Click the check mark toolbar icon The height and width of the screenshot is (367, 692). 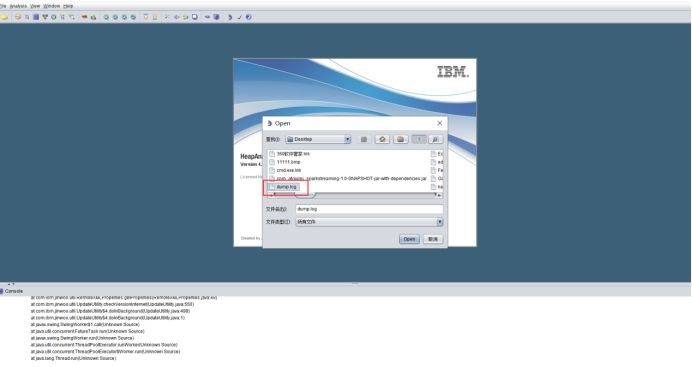pyautogui.click(x=240, y=17)
